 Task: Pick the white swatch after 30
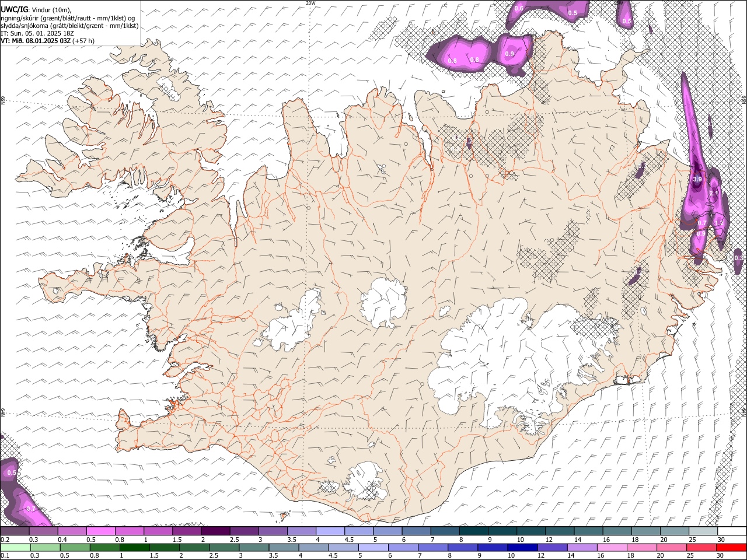(x=732, y=531)
